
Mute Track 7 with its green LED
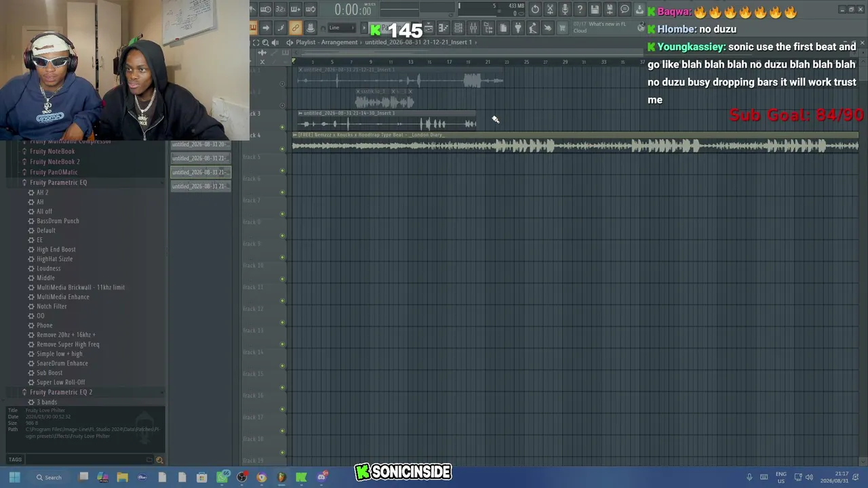(283, 213)
